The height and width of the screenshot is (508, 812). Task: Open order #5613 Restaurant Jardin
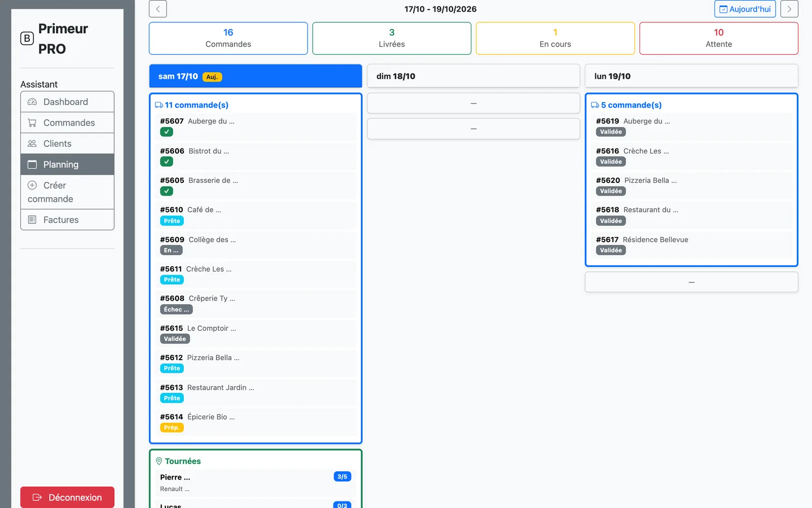256,393
